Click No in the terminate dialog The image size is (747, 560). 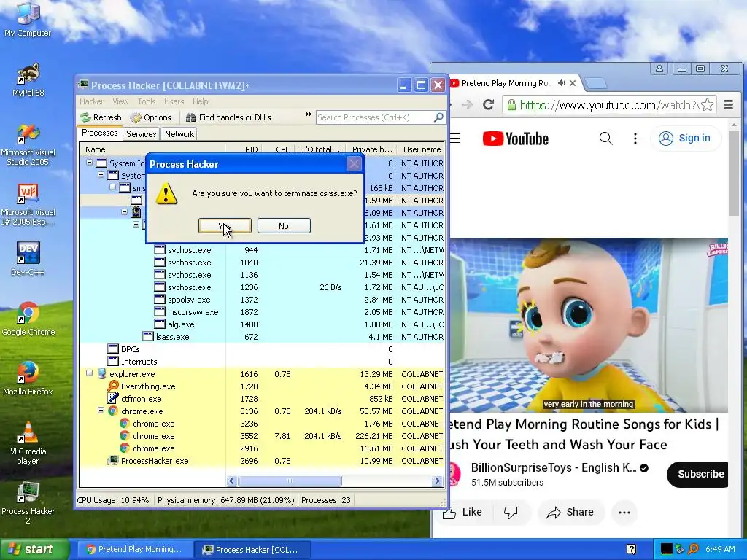pos(284,226)
